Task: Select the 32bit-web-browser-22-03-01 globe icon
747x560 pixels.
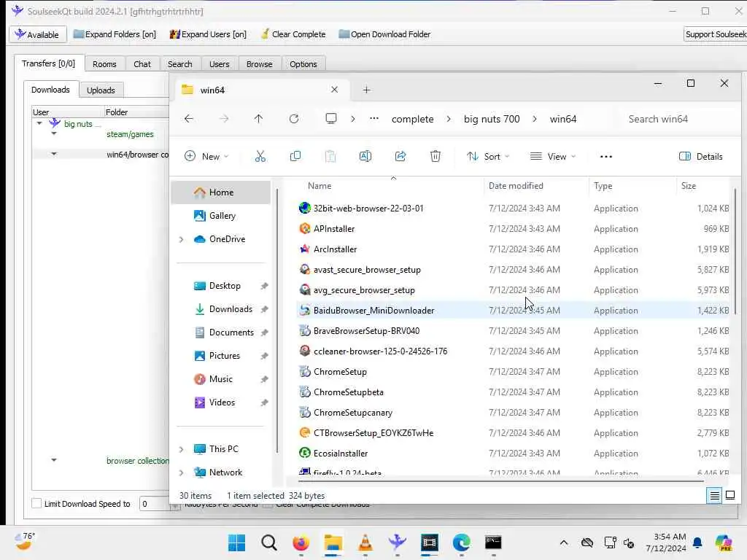Action: pyautogui.click(x=304, y=208)
